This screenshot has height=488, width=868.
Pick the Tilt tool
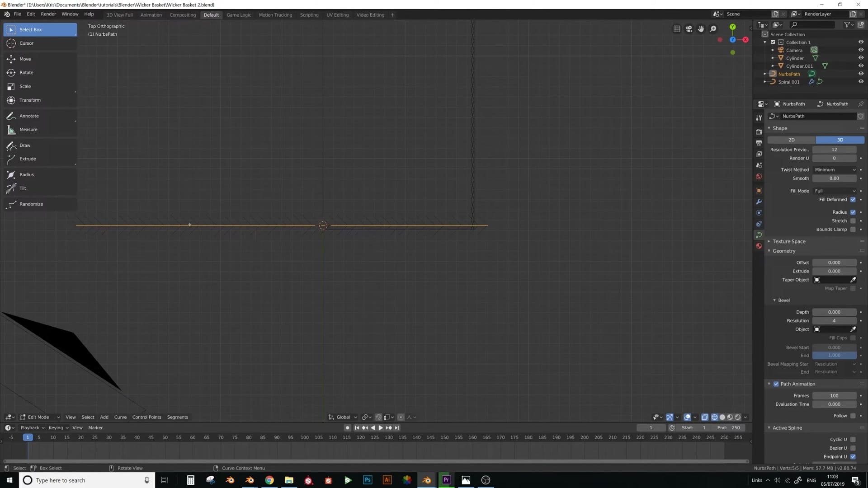point(40,188)
